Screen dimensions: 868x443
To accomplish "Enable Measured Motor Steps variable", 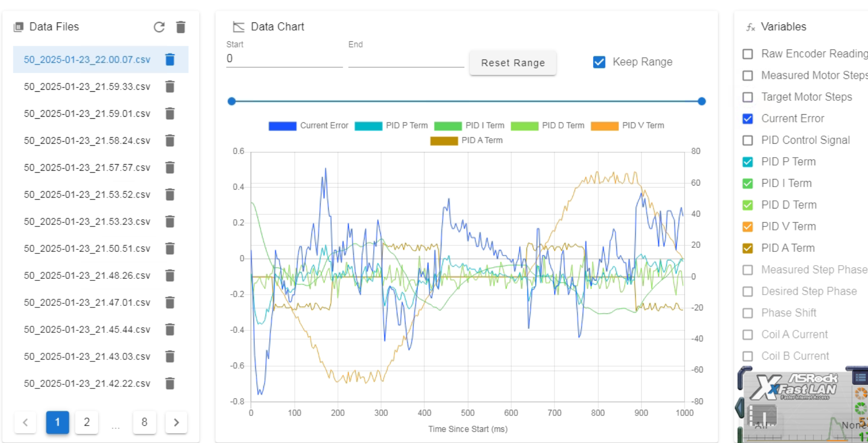I will (x=748, y=75).
